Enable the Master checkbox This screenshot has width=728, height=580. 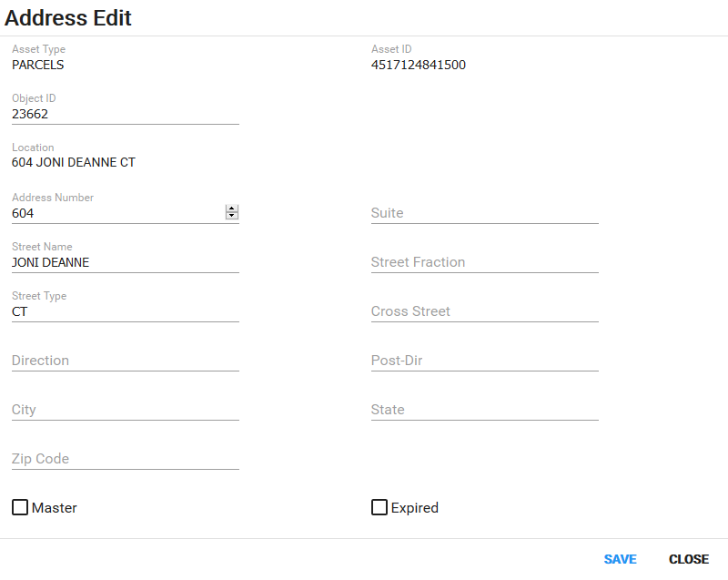coord(20,507)
